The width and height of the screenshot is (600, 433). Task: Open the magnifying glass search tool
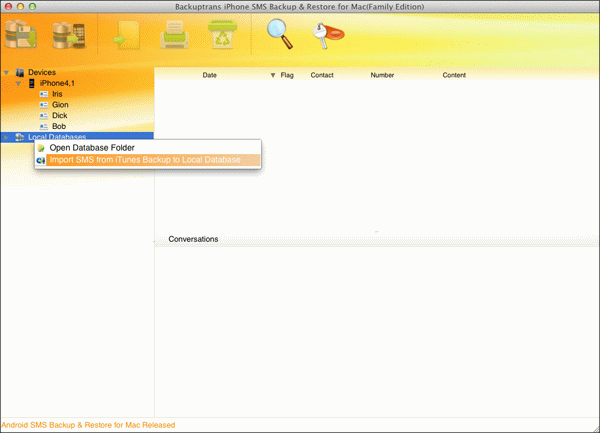280,34
